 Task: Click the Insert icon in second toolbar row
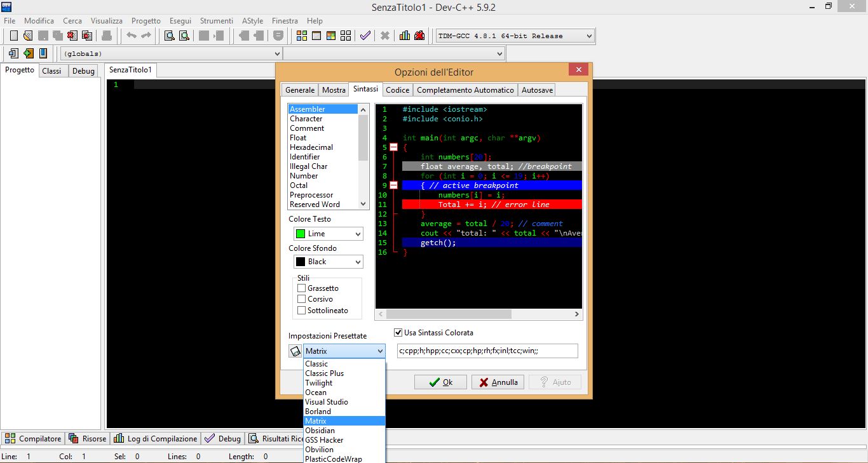pyautogui.click(x=13, y=53)
